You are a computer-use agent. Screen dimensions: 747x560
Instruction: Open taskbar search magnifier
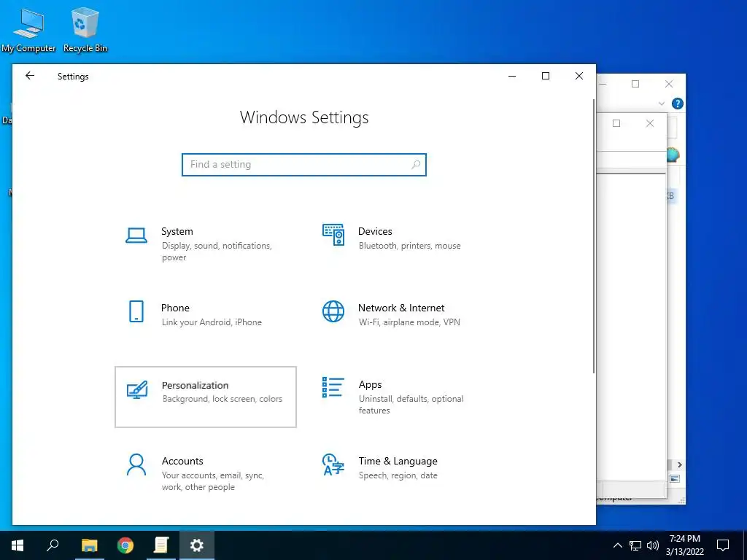point(53,545)
